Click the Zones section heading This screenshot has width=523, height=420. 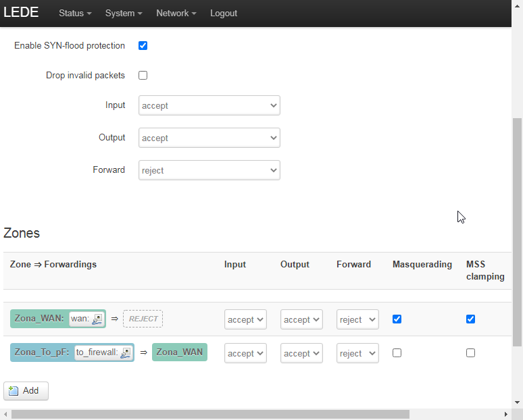coord(22,233)
